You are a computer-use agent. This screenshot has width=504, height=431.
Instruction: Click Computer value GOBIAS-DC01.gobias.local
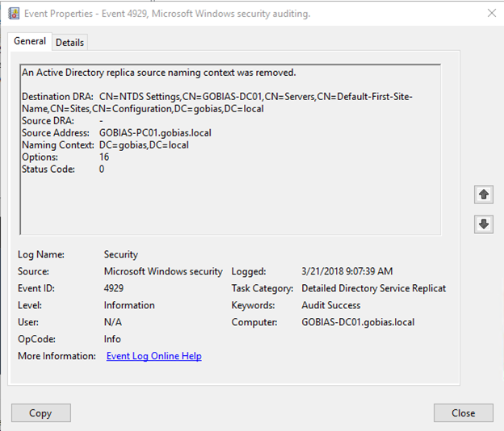358,322
